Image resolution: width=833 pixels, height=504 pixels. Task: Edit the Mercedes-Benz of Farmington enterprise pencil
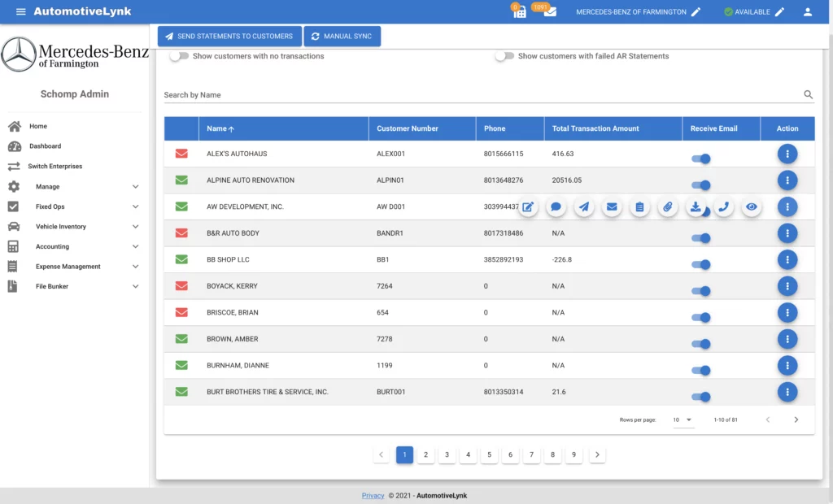coord(696,11)
